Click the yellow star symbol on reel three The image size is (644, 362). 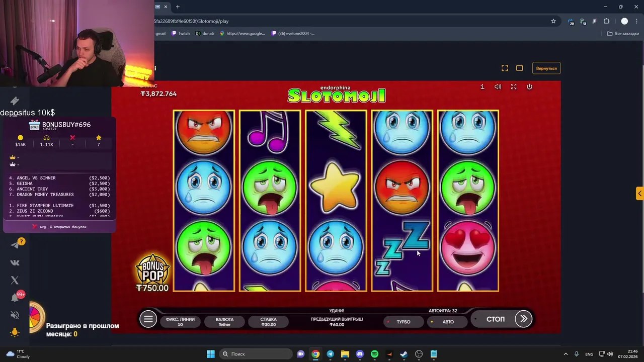point(336,187)
